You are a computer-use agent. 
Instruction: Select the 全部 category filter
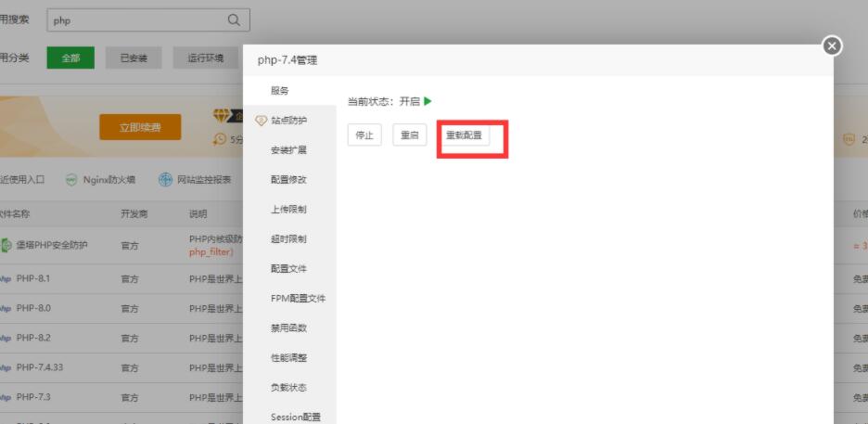(x=70, y=58)
